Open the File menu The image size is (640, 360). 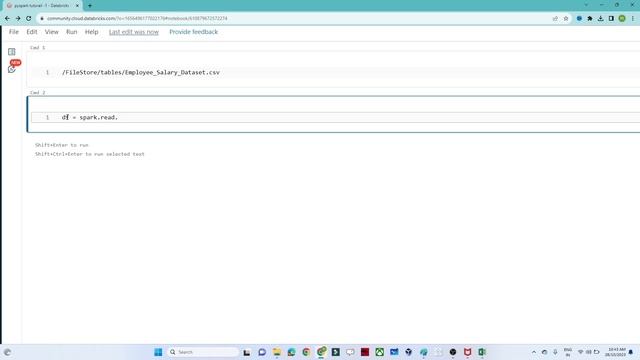click(x=13, y=32)
